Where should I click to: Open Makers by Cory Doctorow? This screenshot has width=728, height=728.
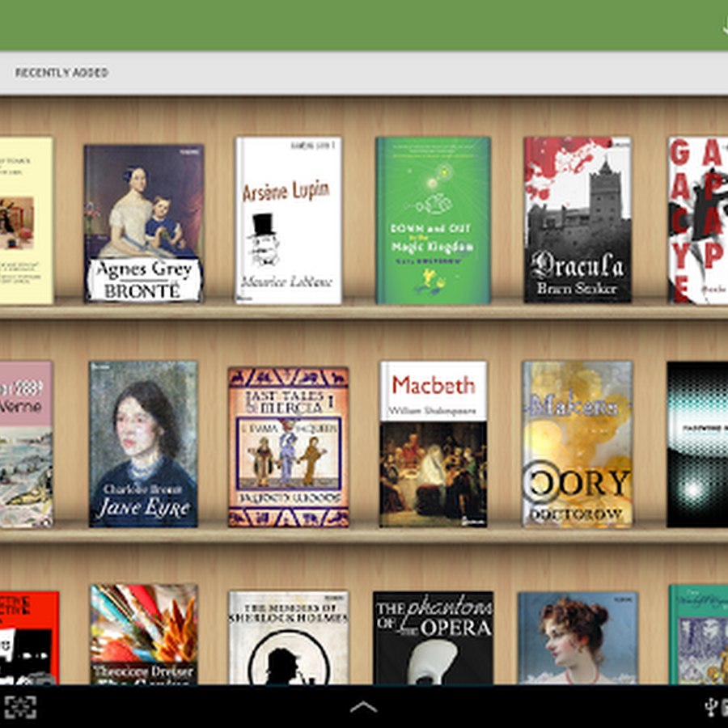pos(577,444)
